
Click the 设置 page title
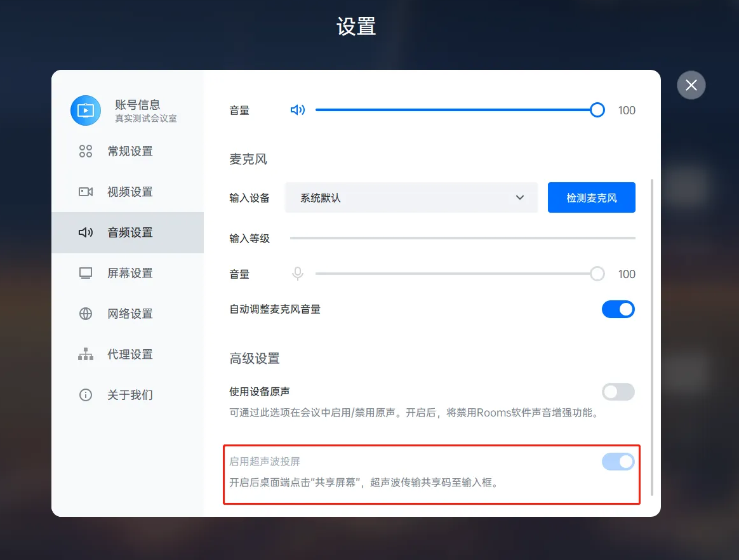pos(356,27)
